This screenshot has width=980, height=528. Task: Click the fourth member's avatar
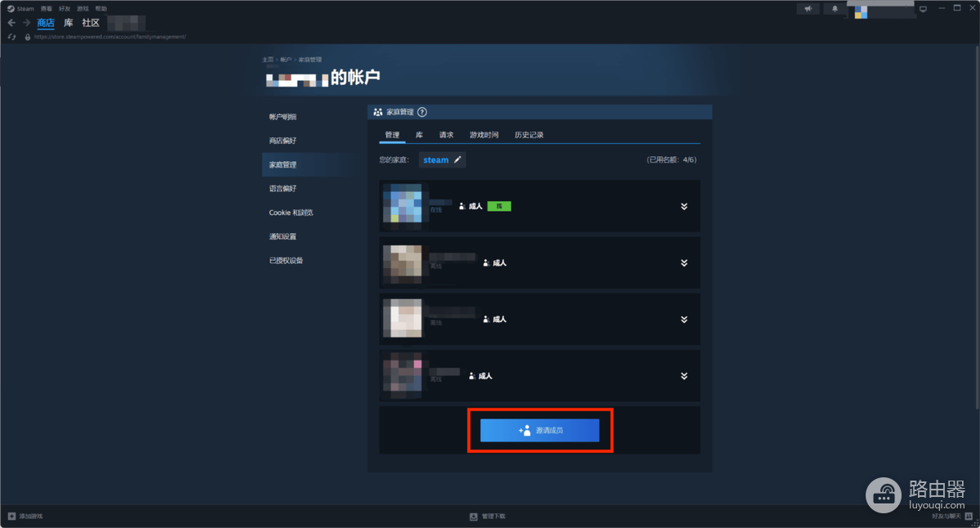403,374
